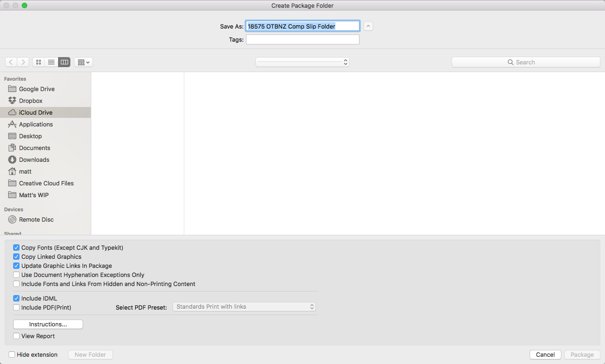The width and height of the screenshot is (605, 364).
Task: Click the New Folder button
Action: [90, 354]
